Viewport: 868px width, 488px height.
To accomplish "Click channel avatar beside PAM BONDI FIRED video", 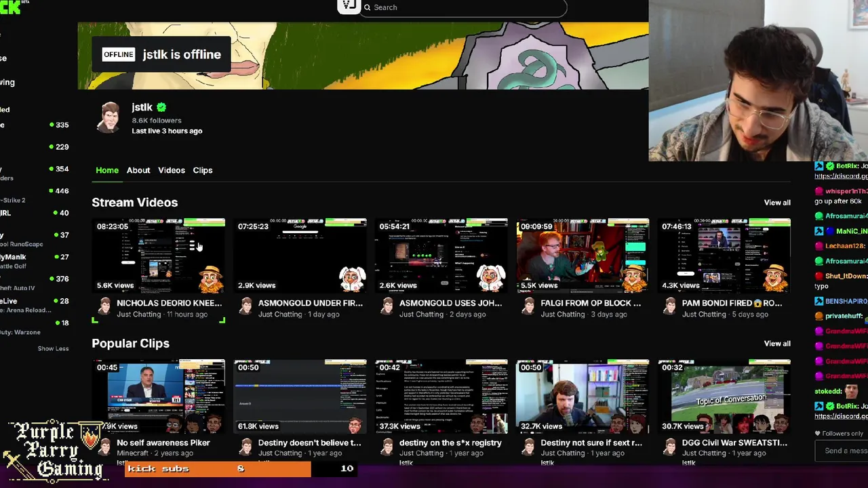I will [669, 308].
